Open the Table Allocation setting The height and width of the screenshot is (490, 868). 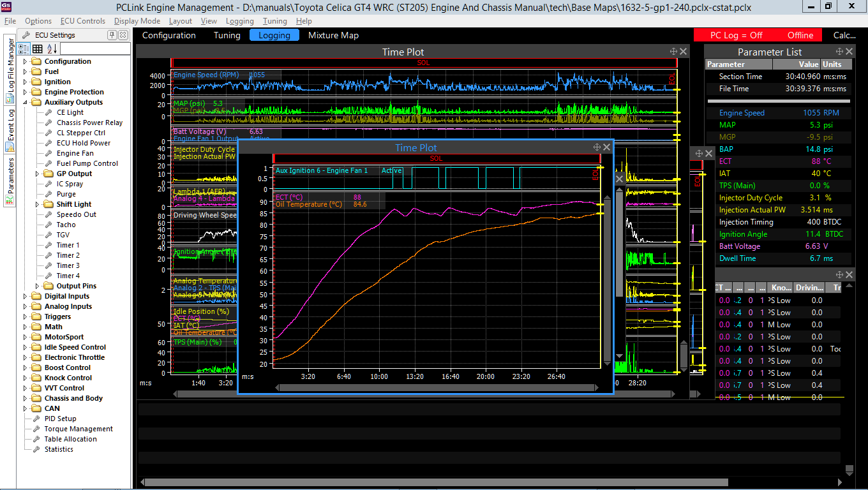[70, 439]
